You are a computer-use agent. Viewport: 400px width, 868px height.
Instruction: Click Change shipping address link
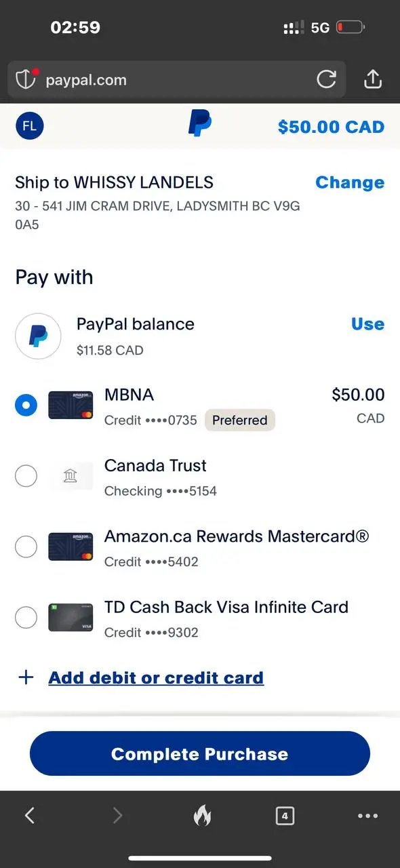pyautogui.click(x=350, y=182)
